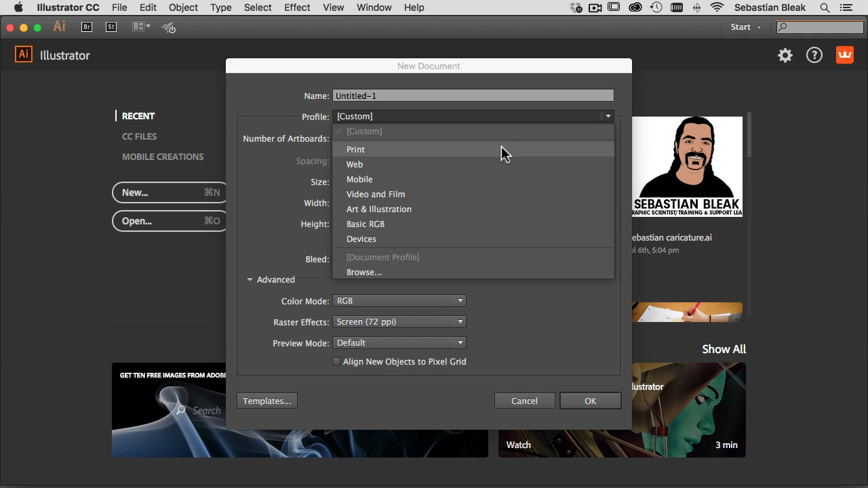Enable Align New Objects to Pixel Grid
Viewport: 868px width, 488px height.
336,362
